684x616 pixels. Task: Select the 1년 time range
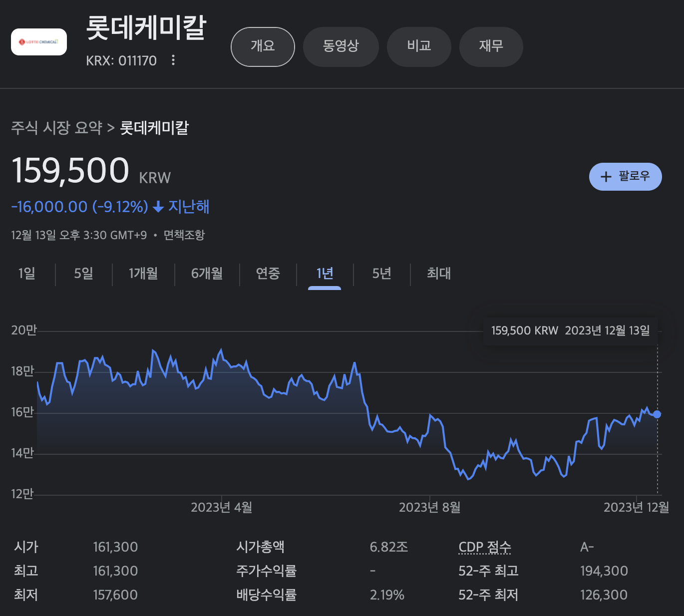tap(325, 274)
